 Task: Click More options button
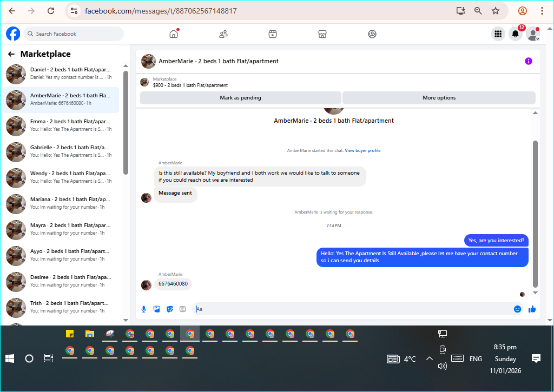point(439,98)
